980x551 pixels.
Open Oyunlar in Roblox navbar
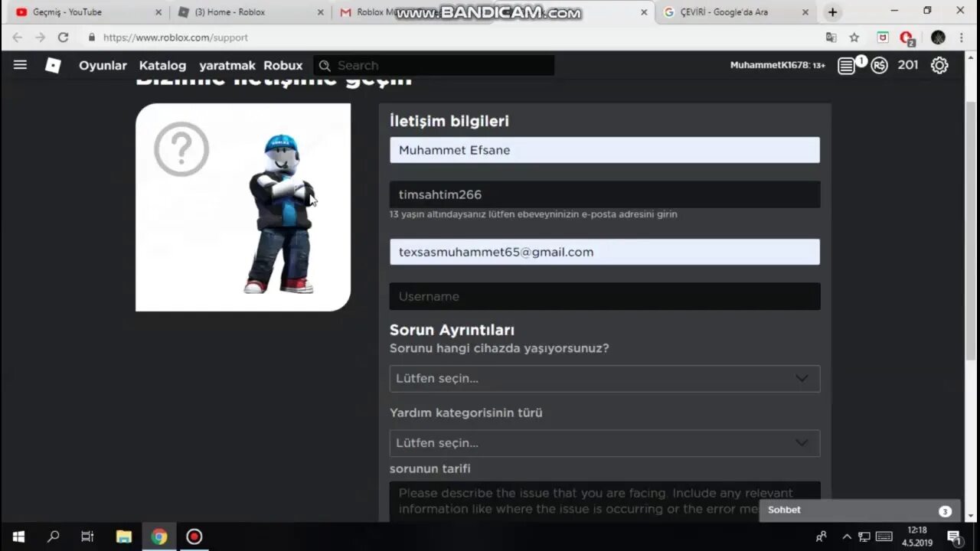pyautogui.click(x=103, y=65)
